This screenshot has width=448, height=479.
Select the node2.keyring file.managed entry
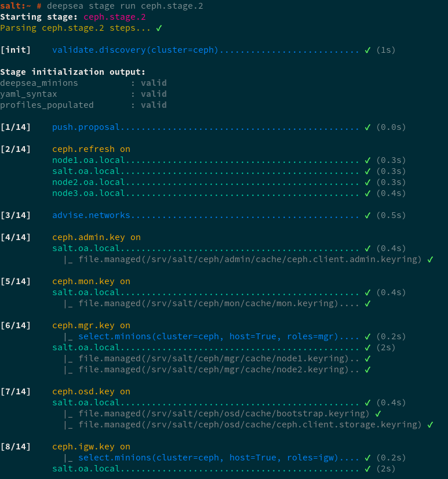point(214,369)
